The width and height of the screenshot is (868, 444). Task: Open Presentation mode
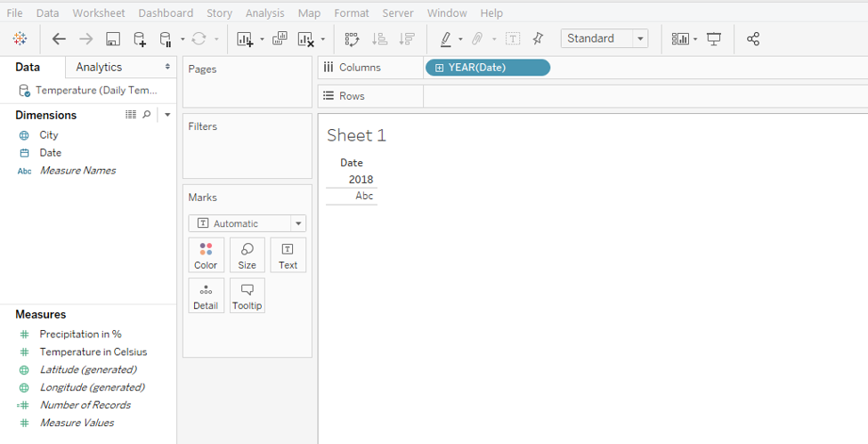pyautogui.click(x=714, y=39)
